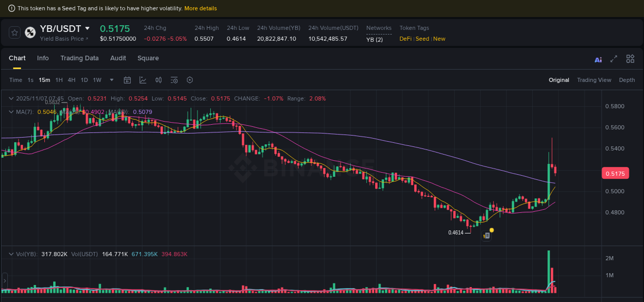Switch chart style using the line chart icon
Screen dimensions: 644x302
click(x=142, y=80)
